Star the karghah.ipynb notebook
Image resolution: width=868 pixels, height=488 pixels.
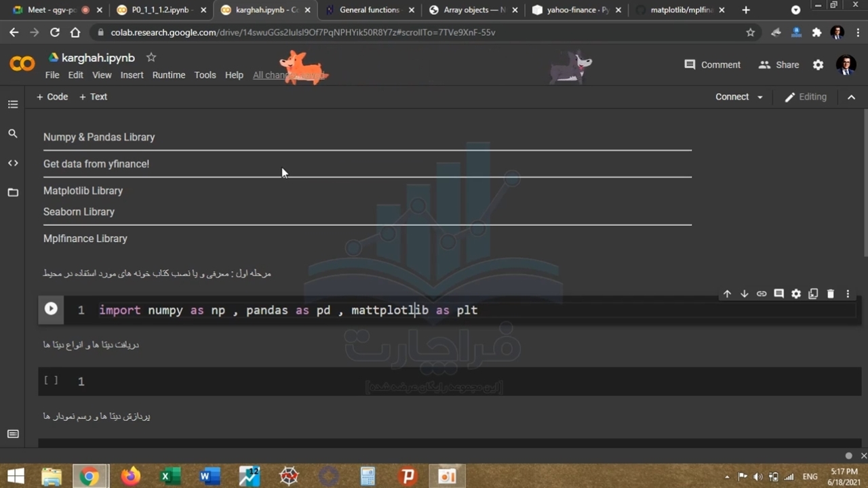pyautogui.click(x=151, y=58)
